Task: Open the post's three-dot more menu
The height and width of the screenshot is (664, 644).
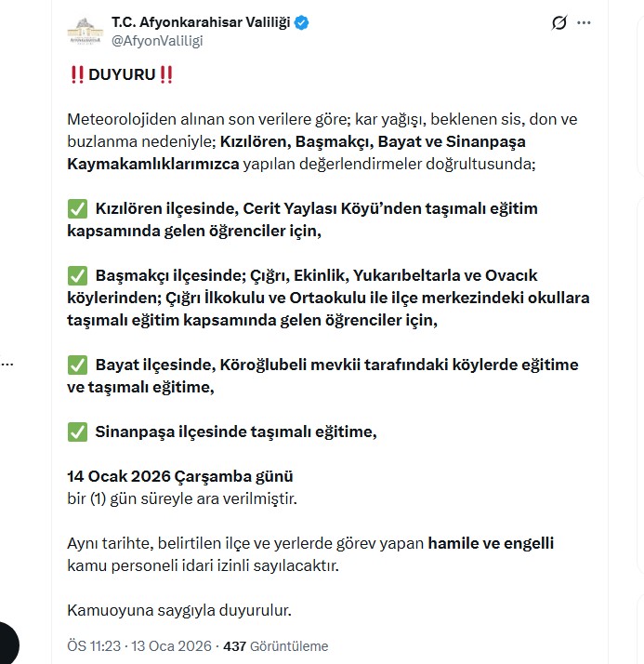Action: pos(584,23)
